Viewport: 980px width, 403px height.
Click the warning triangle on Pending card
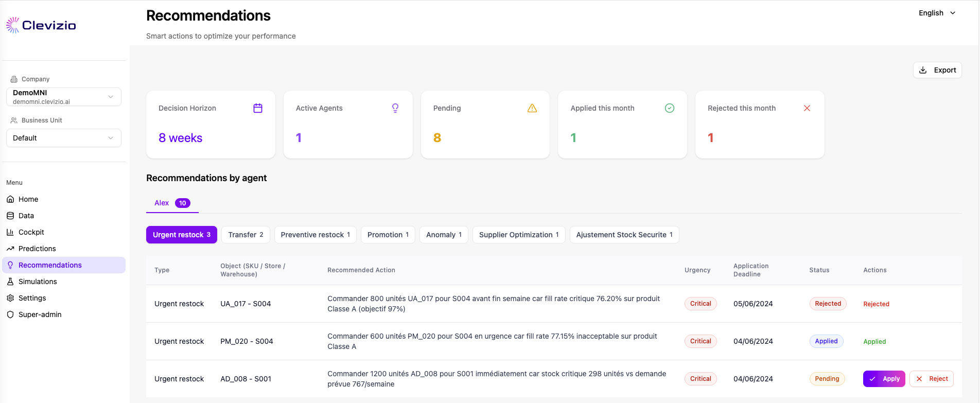(x=532, y=108)
